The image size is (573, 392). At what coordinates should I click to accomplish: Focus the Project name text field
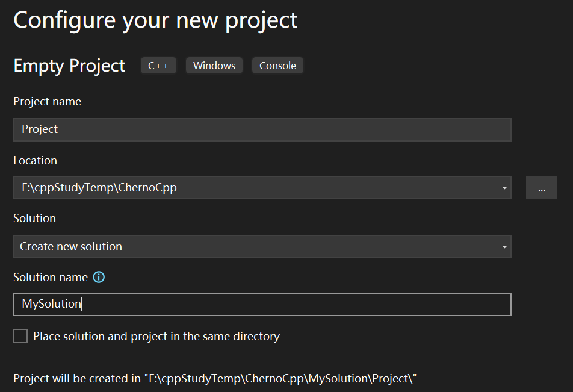262,129
